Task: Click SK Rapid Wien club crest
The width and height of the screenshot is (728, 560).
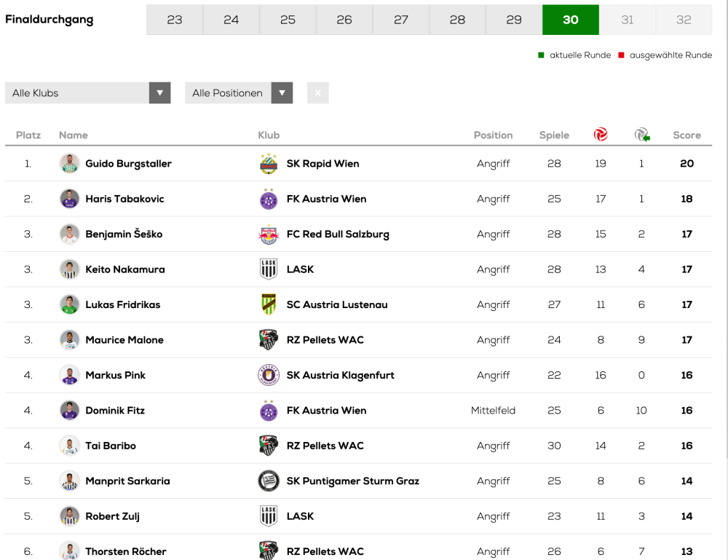Action: pyautogui.click(x=269, y=164)
